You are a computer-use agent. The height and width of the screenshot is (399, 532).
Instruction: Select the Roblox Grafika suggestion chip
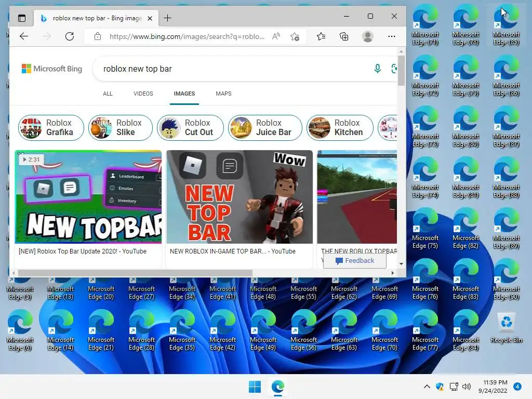pyautogui.click(x=51, y=128)
